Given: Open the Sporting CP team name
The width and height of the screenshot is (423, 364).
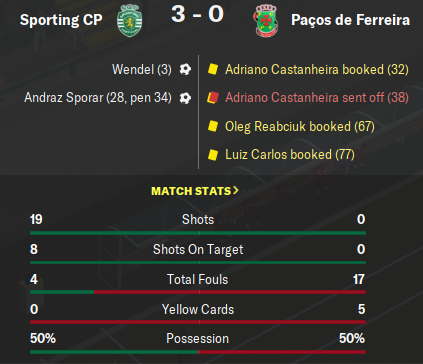Looking at the screenshot, I should (61, 20).
